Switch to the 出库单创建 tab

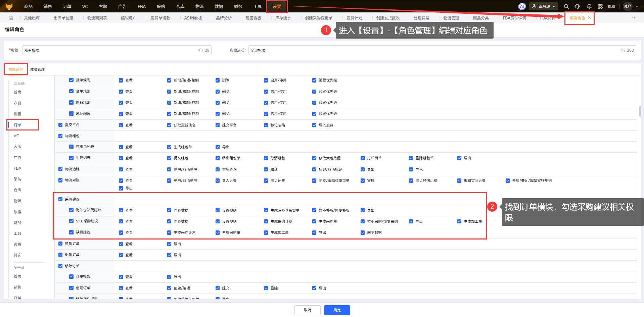pyautogui.click(x=63, y=18)
